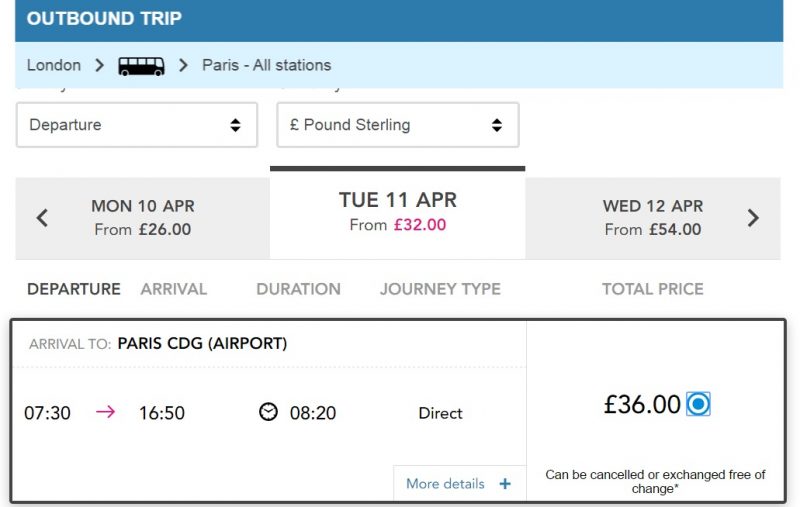Click the chevron after London

99,65
